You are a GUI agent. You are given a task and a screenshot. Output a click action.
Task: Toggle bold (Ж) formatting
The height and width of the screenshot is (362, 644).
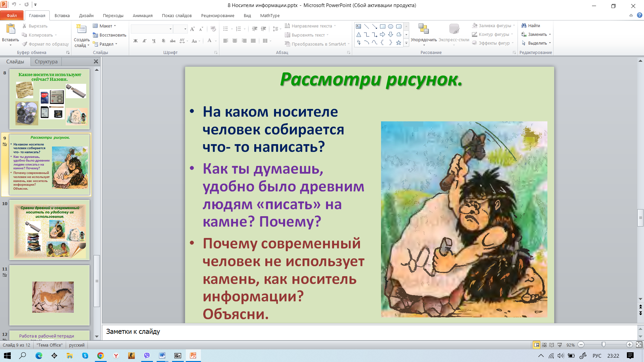(x=136, y=41)
